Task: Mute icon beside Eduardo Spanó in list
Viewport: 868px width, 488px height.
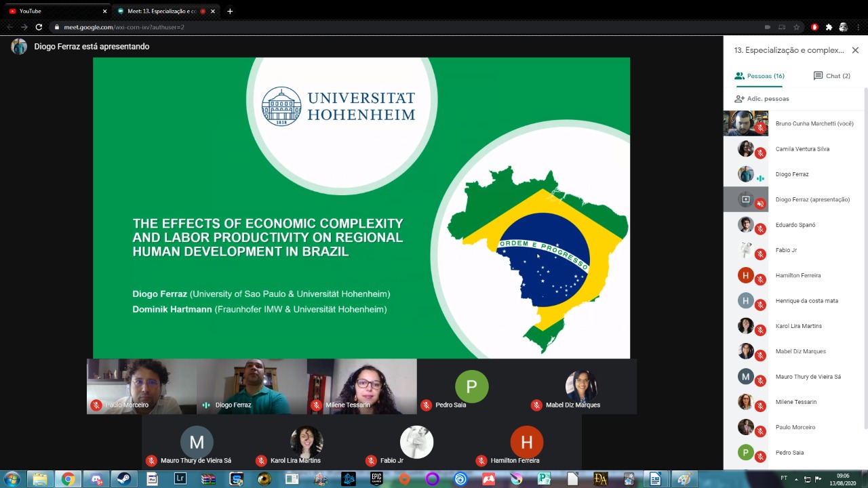Action: pos(761,229)
